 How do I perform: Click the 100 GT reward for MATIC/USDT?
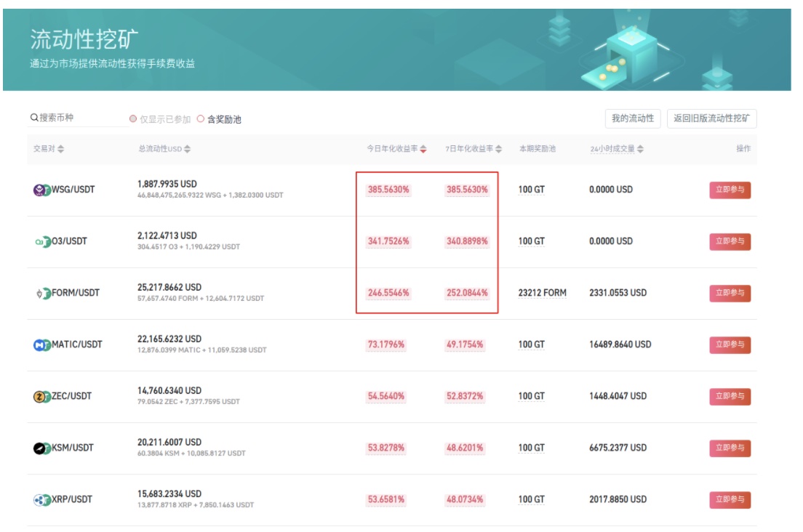click(531, 344)
